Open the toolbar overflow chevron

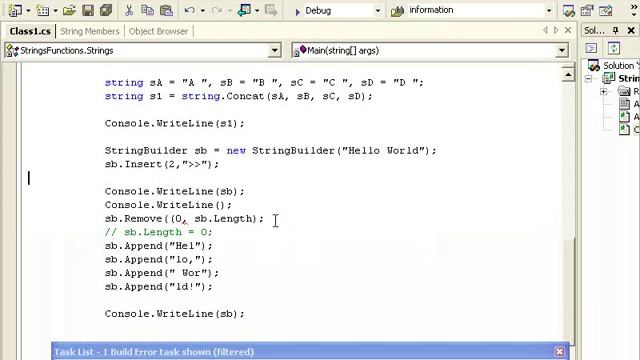point(633,11)
